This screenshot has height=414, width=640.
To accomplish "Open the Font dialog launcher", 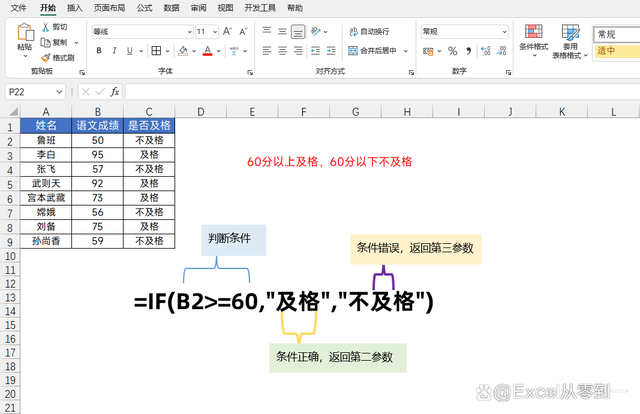I will 249,72.
